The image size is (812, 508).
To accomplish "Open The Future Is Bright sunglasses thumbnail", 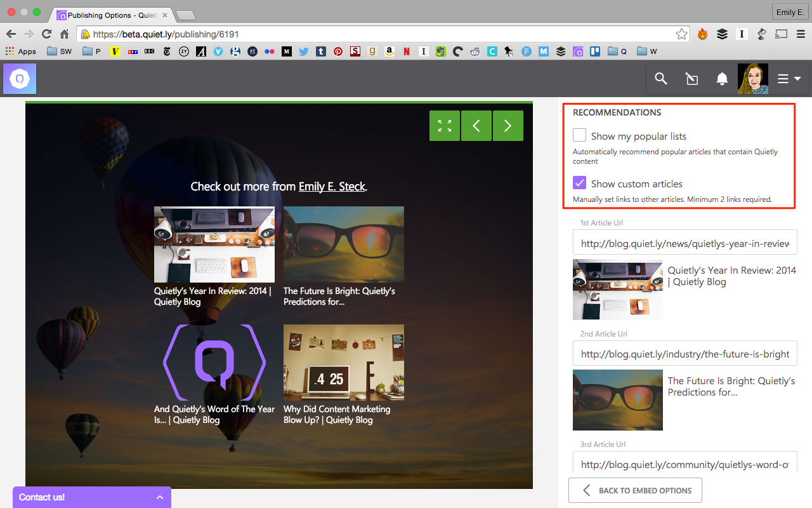I will [344, 244].
